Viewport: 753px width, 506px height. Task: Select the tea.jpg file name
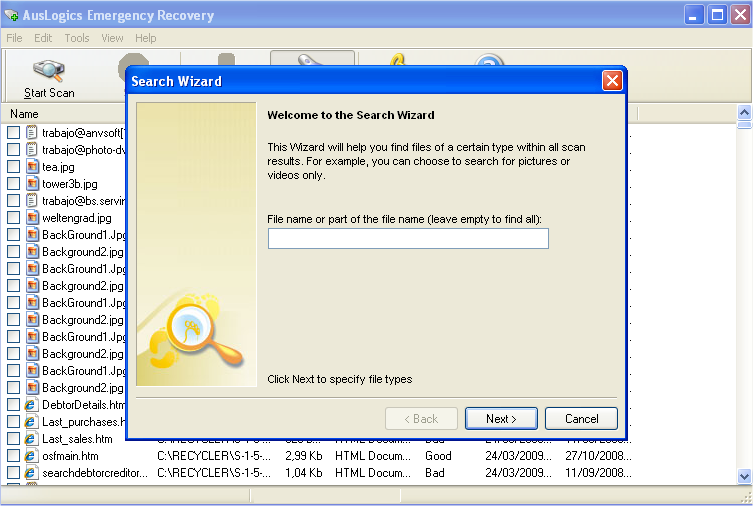58,167
